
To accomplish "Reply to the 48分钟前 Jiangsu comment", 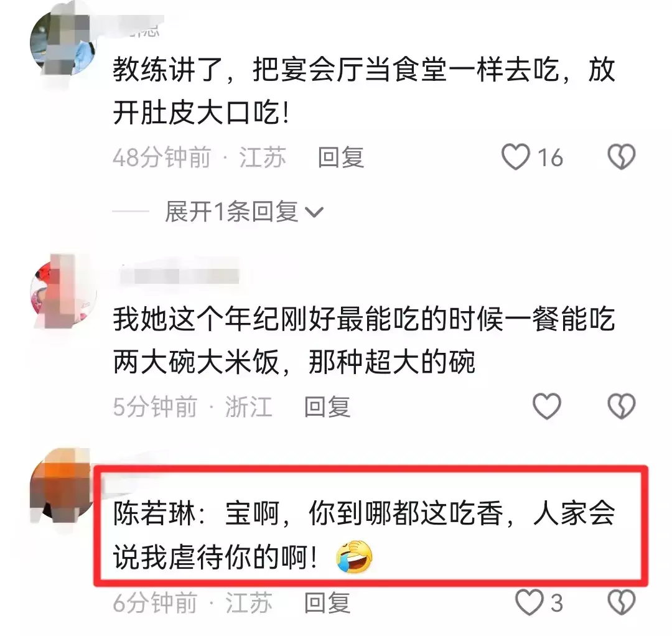I will (341, 157).
